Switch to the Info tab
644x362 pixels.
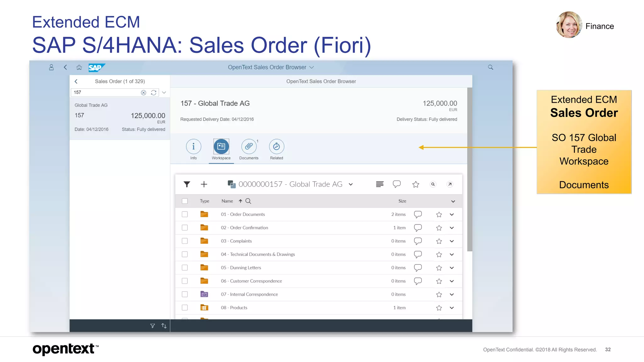(193, 150)
